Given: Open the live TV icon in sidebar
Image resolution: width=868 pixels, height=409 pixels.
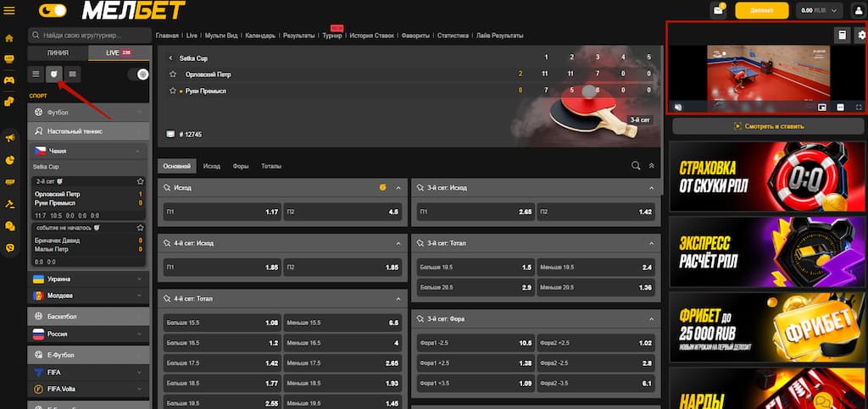Looking at the screenshot, I should point(8,59).
